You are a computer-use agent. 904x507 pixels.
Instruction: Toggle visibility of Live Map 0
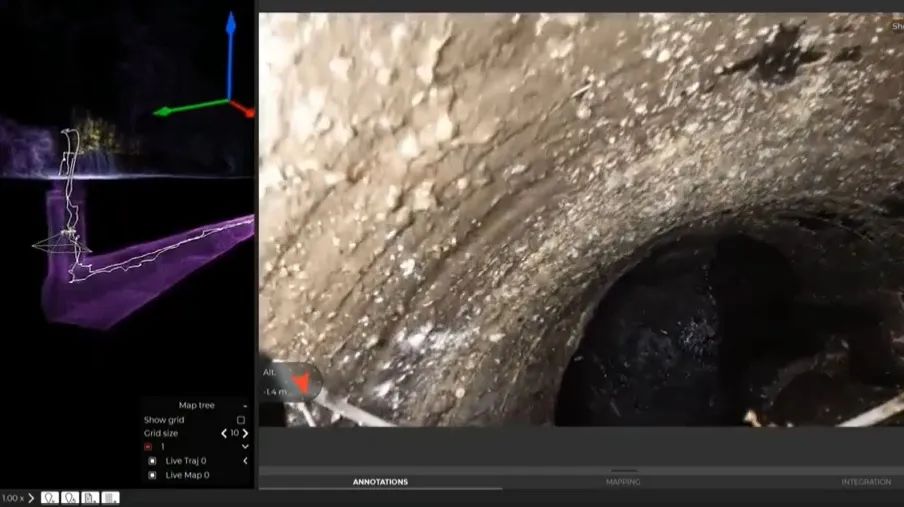tap(152, 475)
